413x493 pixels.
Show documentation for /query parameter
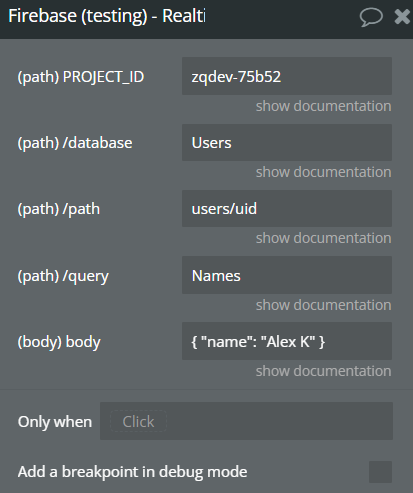[x=323, y=305]
